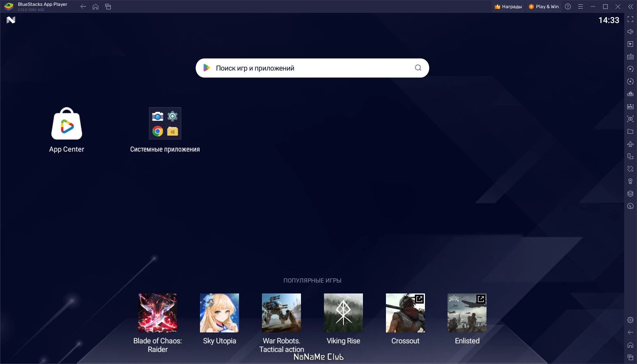
Task: Open the App Center
Action: [67, 124]
